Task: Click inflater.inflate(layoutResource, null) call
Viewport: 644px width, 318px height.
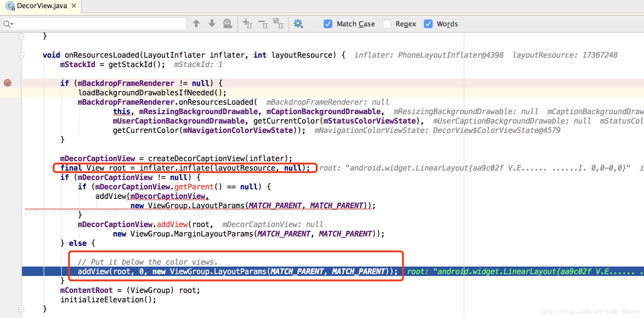Action: [224, 168]
